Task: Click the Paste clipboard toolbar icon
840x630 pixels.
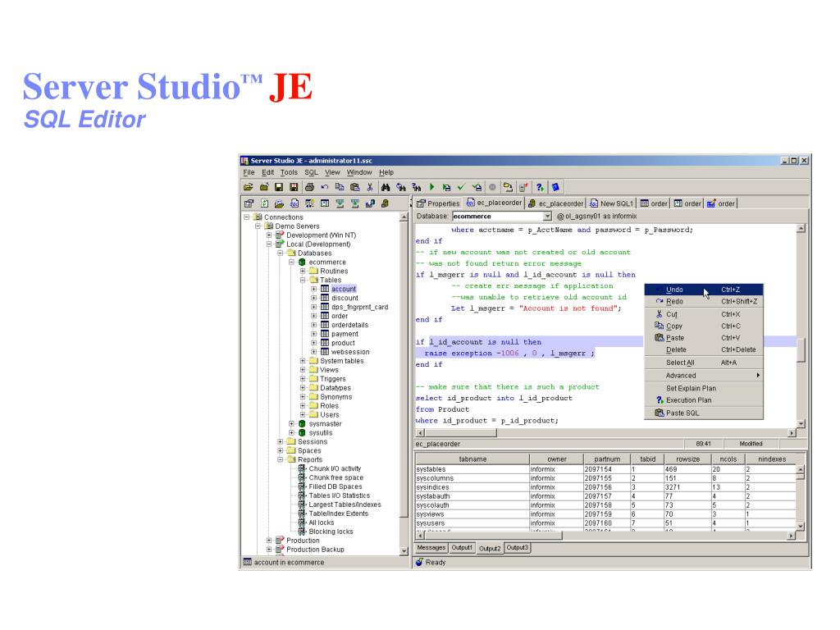Action: [354, 188]
